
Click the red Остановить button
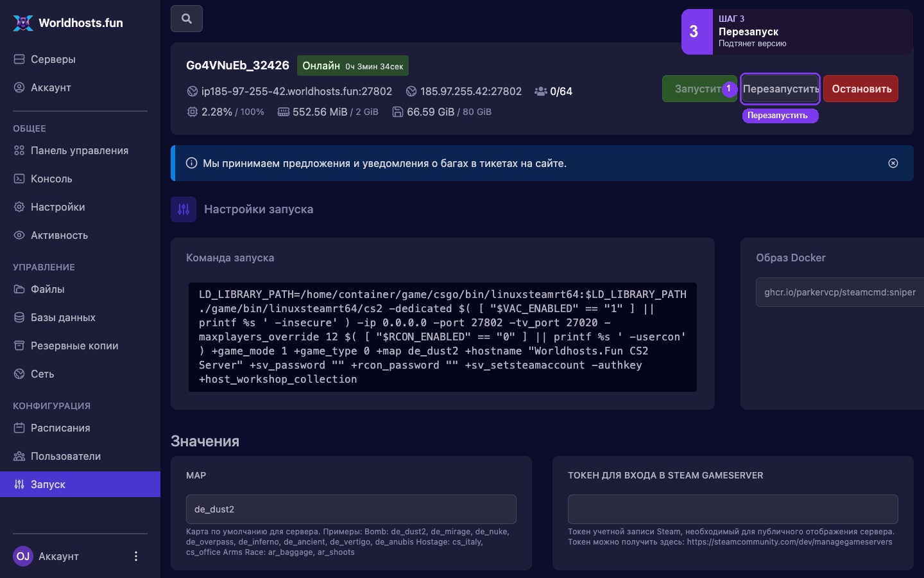coord(860,89)
